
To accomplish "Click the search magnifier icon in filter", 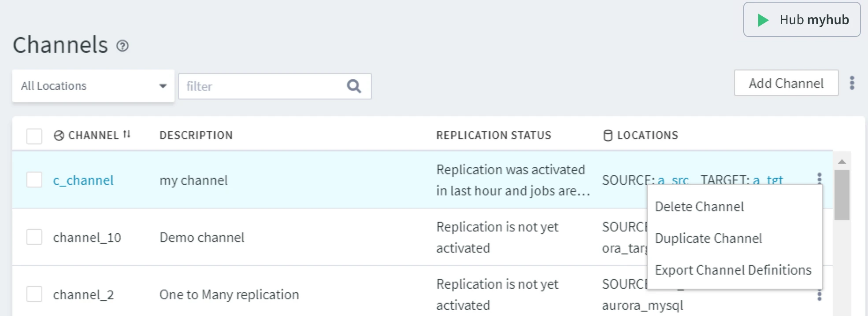I will [354, 86].
